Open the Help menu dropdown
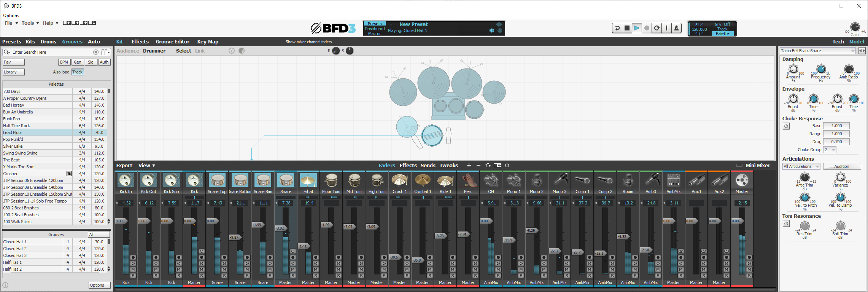 click(x=51, y=23)
